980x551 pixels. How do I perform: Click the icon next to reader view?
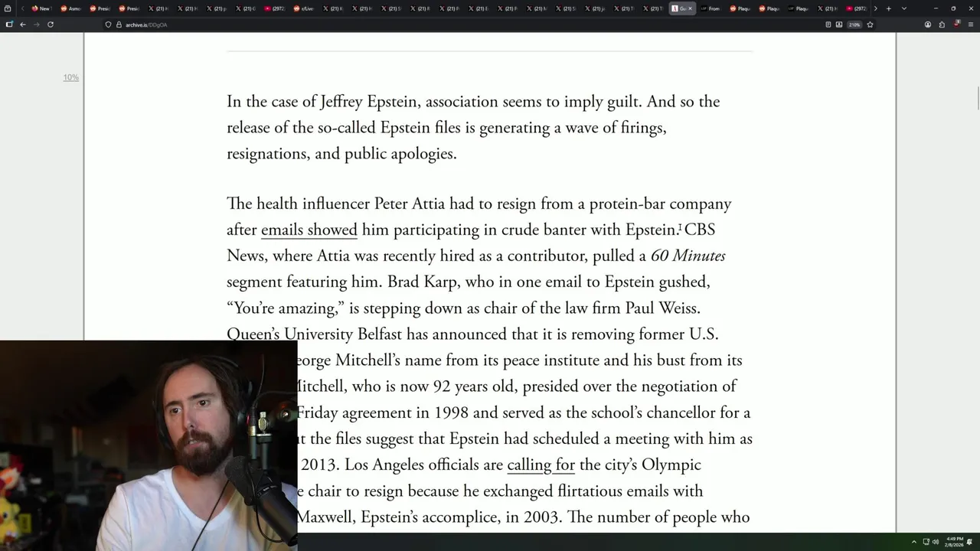[x=839, y=24]
